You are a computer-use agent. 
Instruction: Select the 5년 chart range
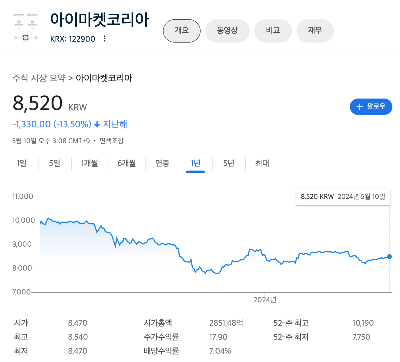click(x=229, y=163)
